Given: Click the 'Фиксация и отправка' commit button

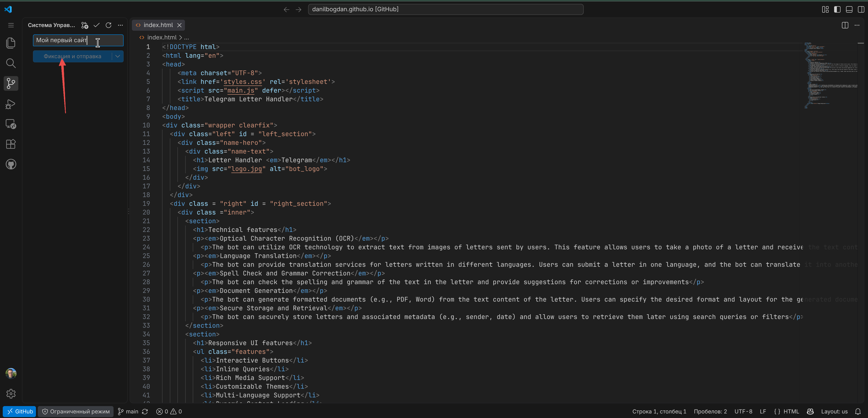Looking at the screenshot, I should [x=72, y=56].
